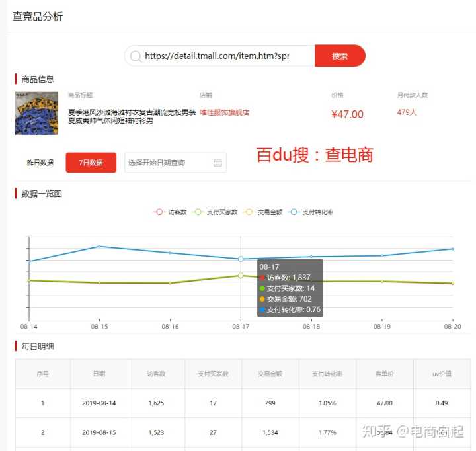
Task: Toggle the 支付买家数 legend series
Action: pyautogui.click(x=216, y=212)
